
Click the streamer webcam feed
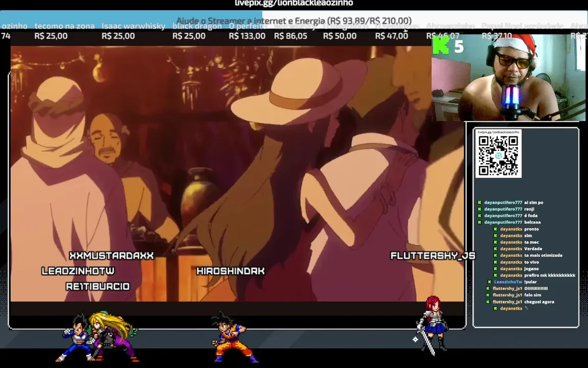pos(508,77)
